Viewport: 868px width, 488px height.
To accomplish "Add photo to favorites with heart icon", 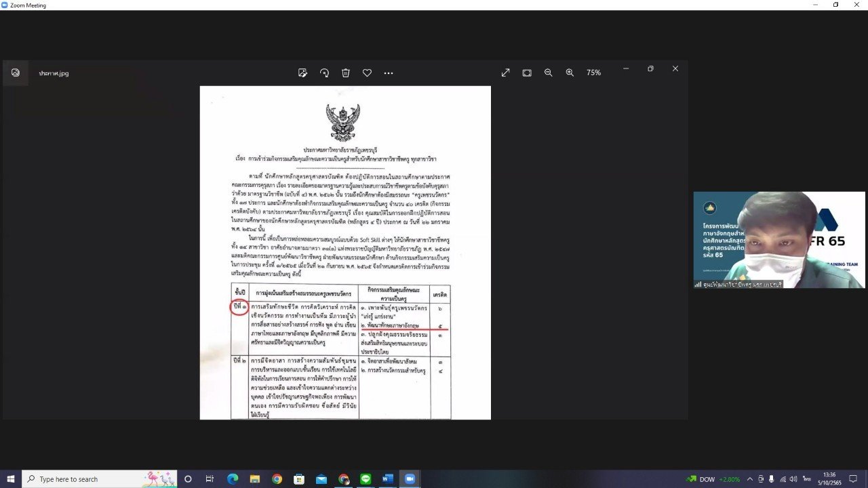I will tap(367, 73).
